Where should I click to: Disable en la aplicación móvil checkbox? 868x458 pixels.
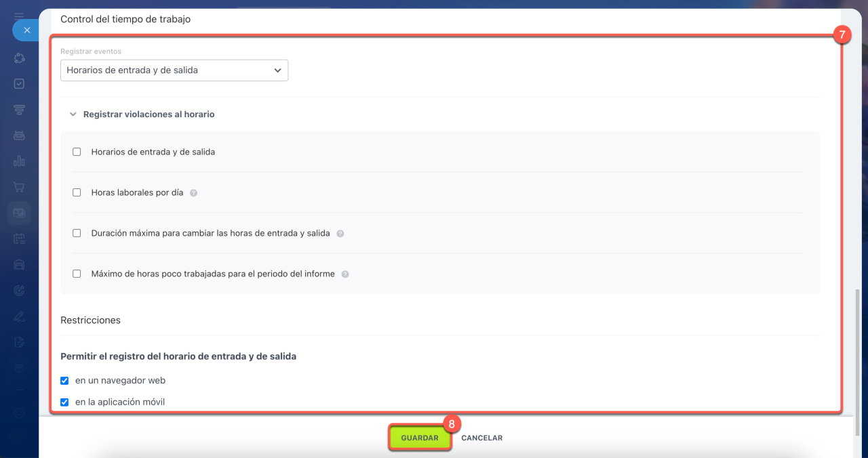click(x=64, y=402)
